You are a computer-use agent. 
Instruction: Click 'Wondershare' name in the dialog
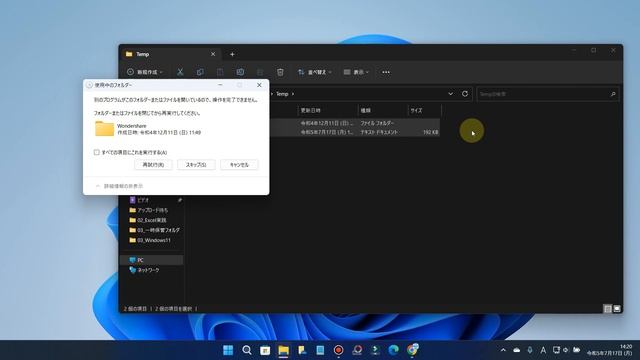(131, 126)
